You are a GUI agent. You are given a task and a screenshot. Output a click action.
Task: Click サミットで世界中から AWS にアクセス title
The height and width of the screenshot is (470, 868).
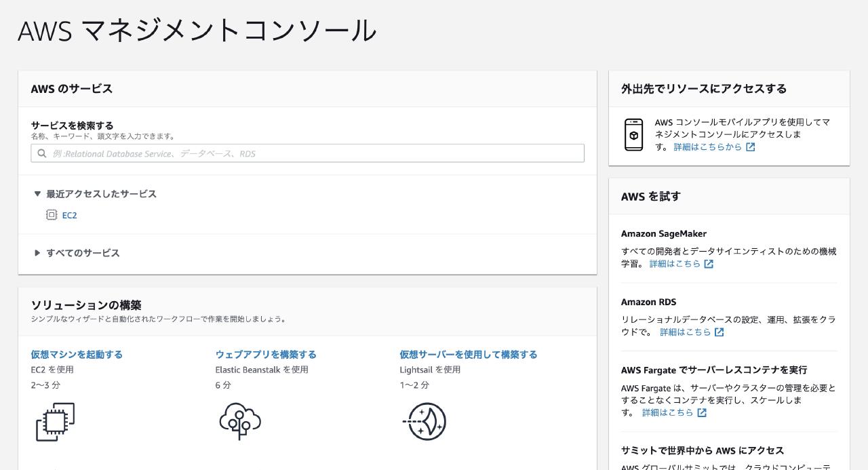click(x=703, y=451)
